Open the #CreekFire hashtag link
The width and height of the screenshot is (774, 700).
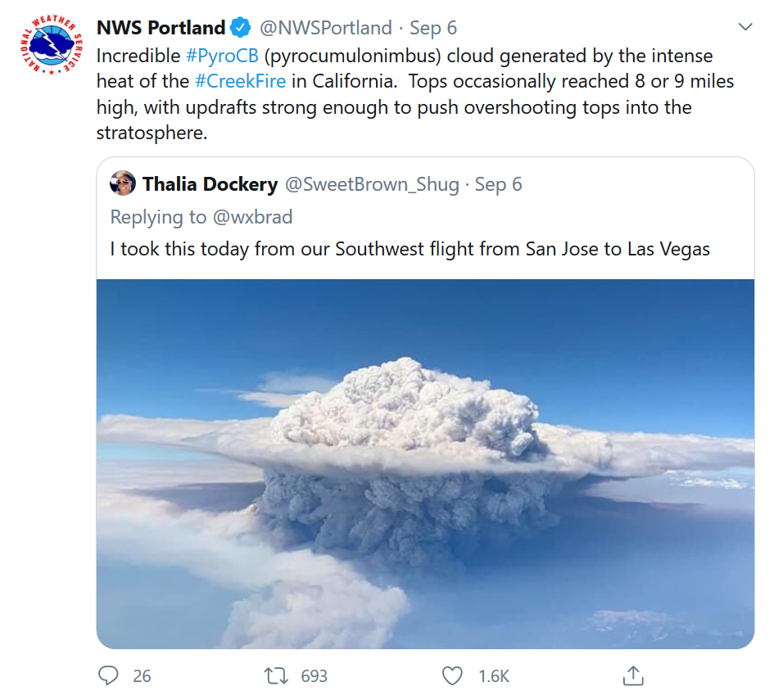[240, 82]
